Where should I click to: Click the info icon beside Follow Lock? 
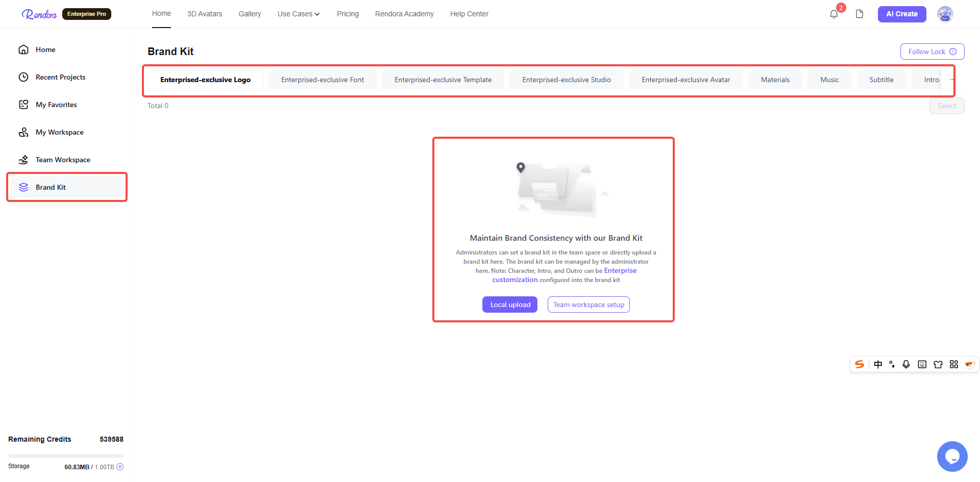tap(953, 52)
